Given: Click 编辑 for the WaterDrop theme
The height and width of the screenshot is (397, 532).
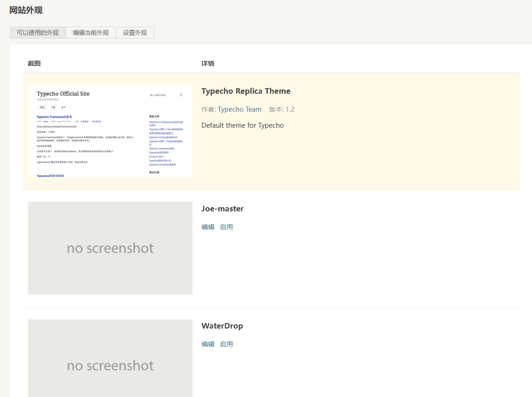Looking at the screenshot, I should pyautogui.click(x=208, y=344).
